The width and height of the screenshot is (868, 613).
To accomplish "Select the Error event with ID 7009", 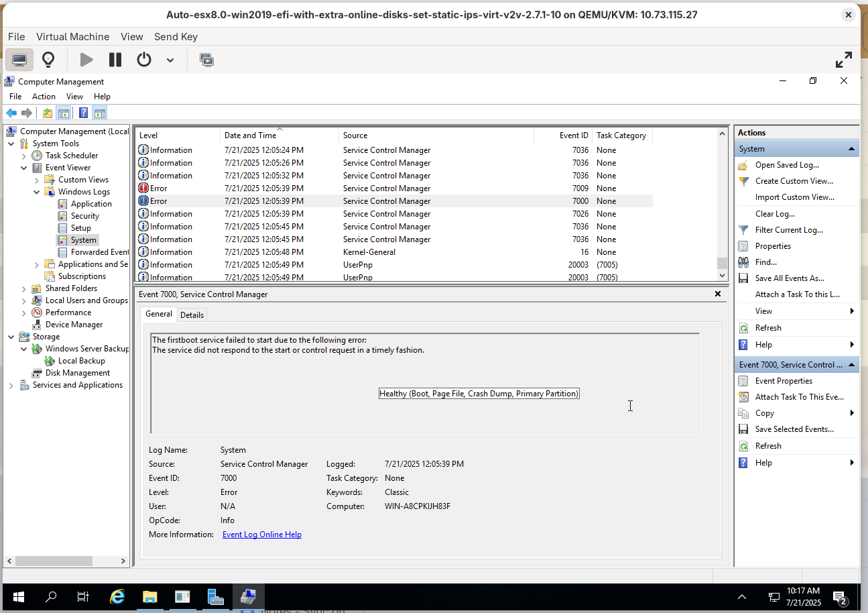I will [x=395, y=188].
